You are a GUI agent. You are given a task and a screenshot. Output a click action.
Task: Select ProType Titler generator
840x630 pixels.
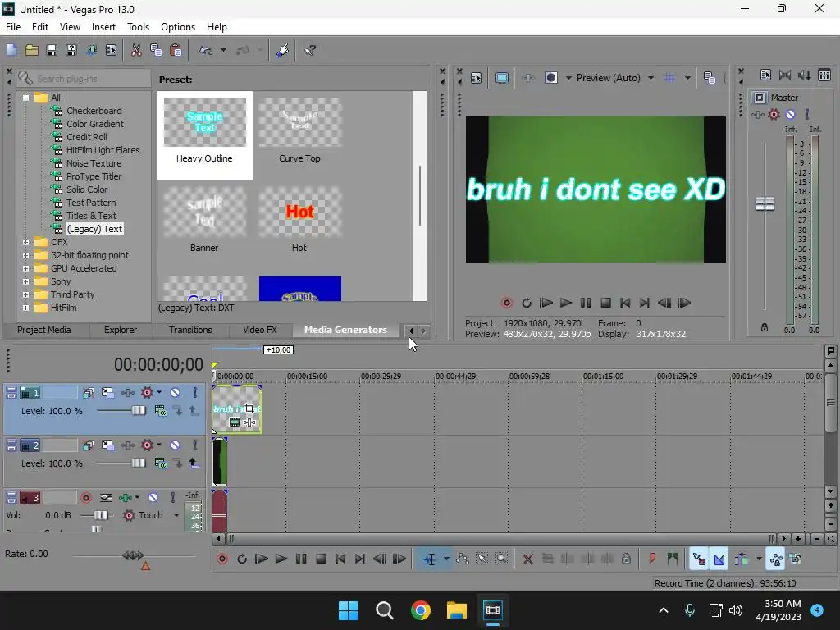point(94,176)
